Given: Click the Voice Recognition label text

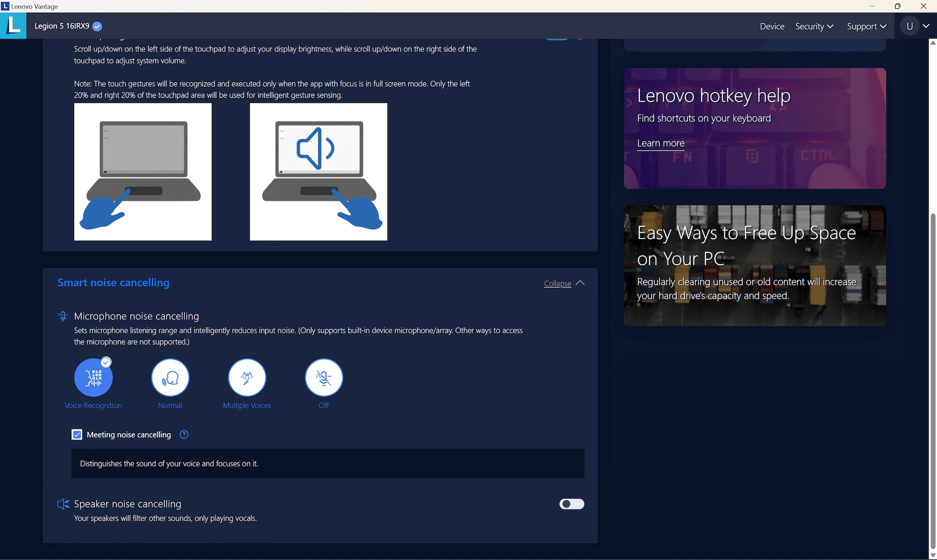Looking at the screenshot, I should (x=93, y=406).
